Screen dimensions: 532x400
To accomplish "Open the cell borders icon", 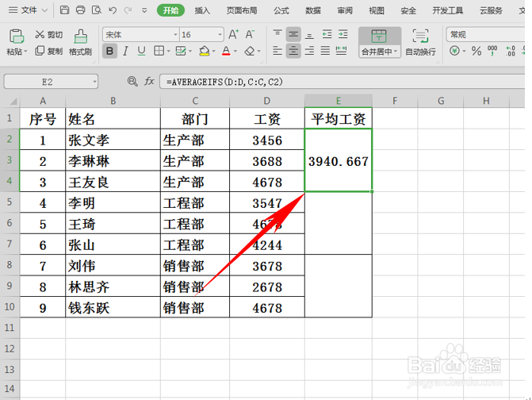I will click(159, 51).
